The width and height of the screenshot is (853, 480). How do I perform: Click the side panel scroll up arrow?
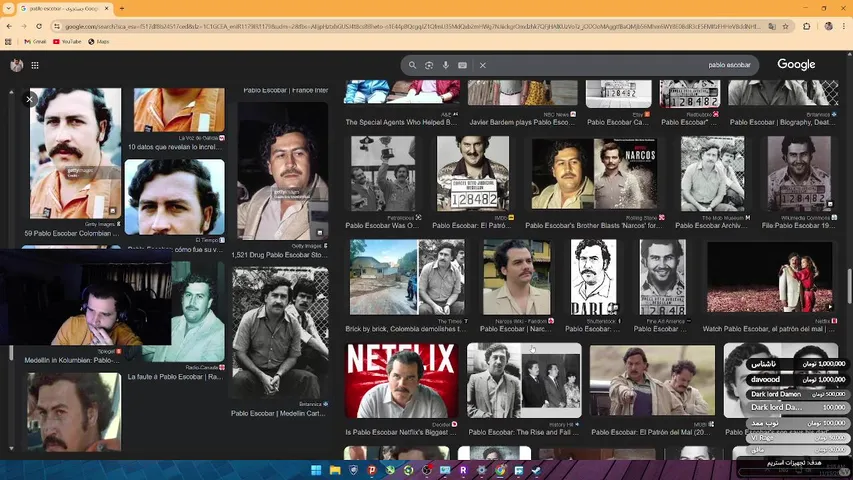pos(11,93)
